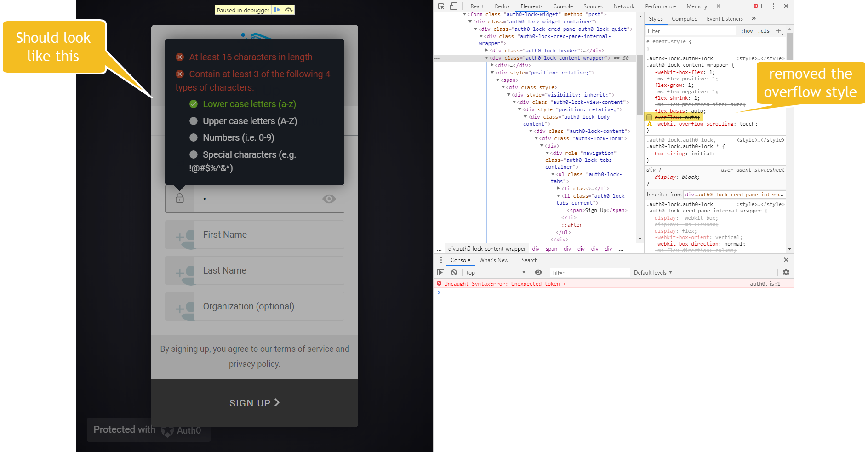Collapse the form auth0-lock-widget node

tap(465, 14)
